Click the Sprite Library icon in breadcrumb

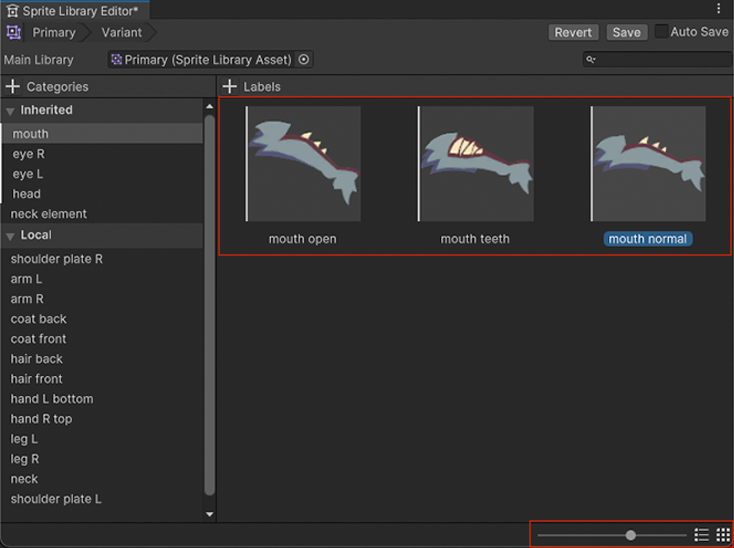[x=13, y=32]
